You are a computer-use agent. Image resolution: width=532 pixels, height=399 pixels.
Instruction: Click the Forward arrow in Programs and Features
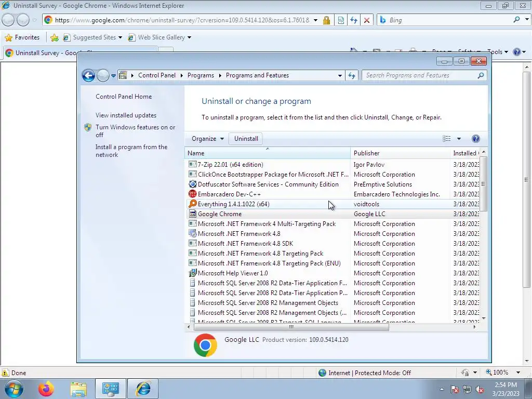coord(103,75)
